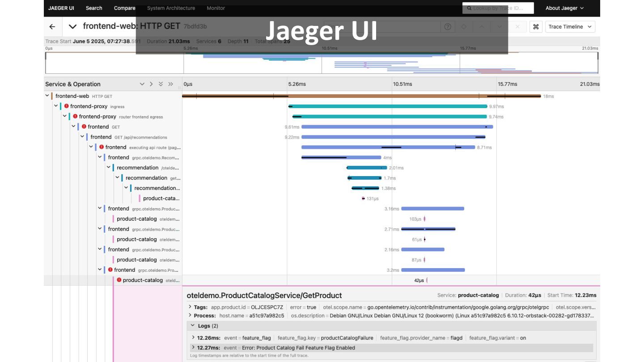Screen dimensions: 644x362
Task: Open the Search tab in navigation
Action: pyautogui.click(x=94, y=8)
